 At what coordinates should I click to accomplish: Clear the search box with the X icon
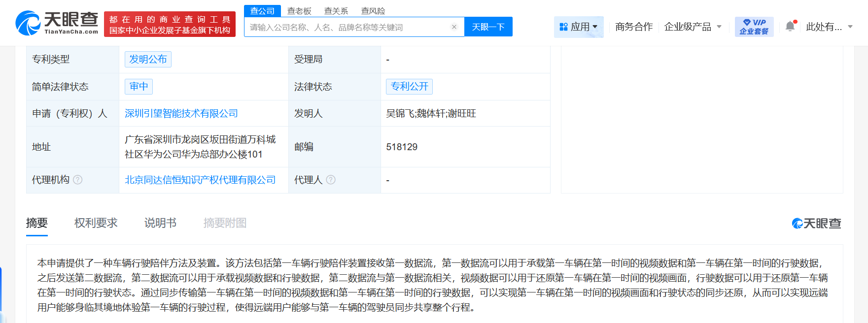454,27
